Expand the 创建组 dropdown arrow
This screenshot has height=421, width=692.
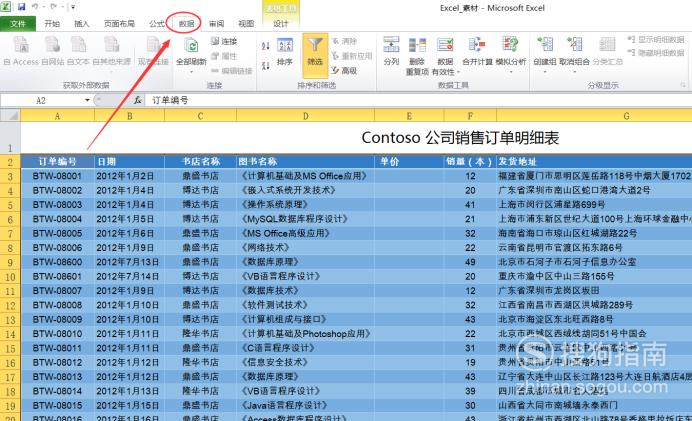click(x=545, y=71)
